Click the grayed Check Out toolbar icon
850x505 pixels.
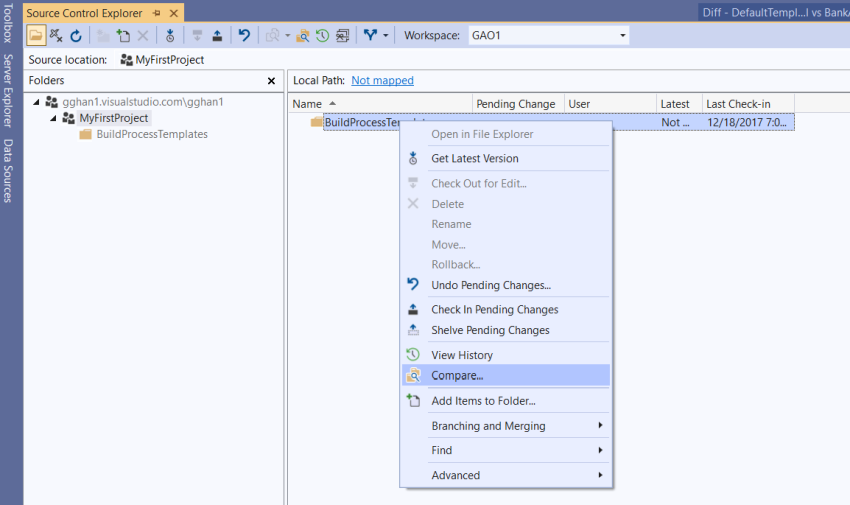(x=197, y=36)
